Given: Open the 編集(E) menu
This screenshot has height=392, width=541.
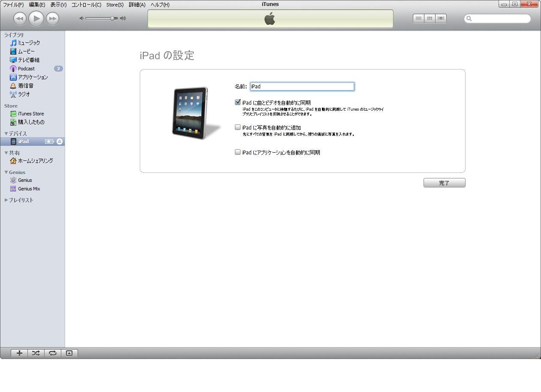Looking at the screenshot, I should (x=37, y=5).
